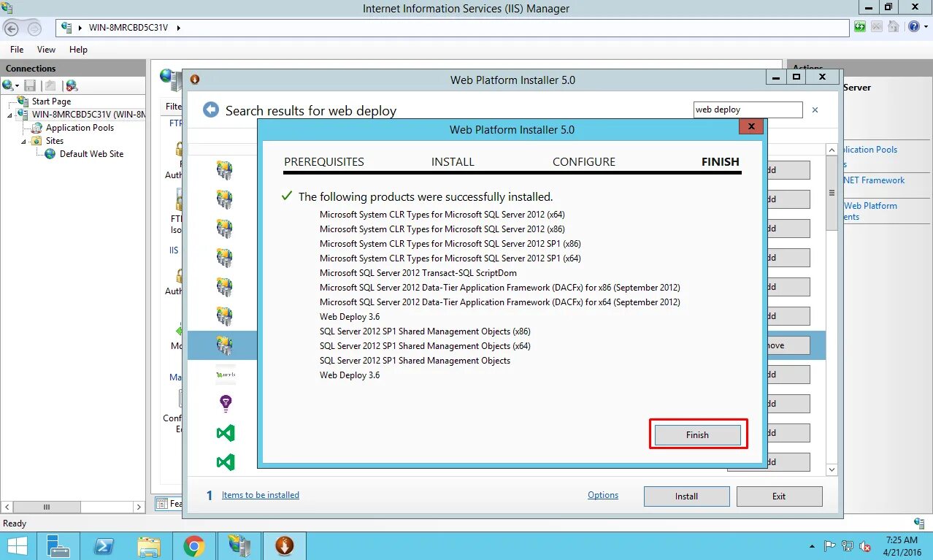Click the IIS Manager back navigation button
This screenshot has height=560, width=933.
[12, 28]
